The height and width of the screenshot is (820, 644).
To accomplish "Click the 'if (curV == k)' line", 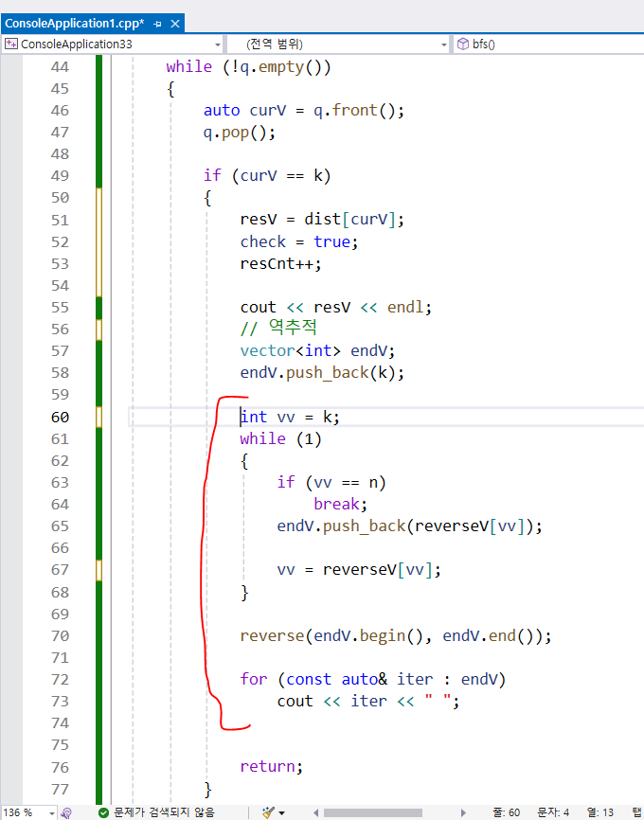I will (x=267, y=176).
